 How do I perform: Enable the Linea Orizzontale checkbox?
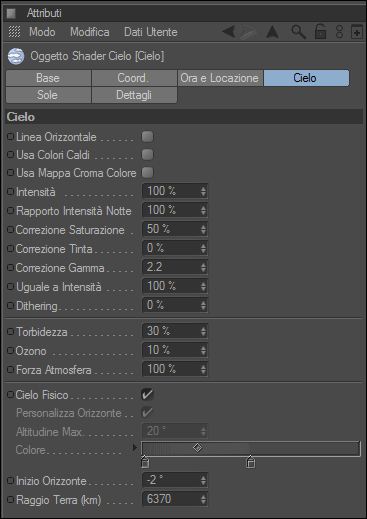(147, 137)
